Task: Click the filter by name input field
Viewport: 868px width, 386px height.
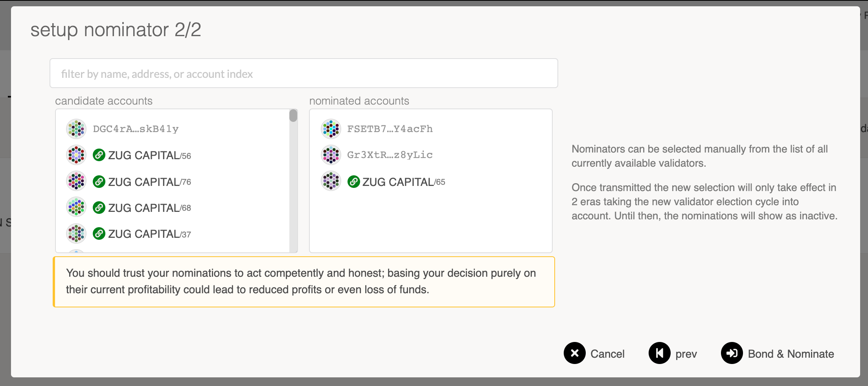Action: click(x=303, y=73)
